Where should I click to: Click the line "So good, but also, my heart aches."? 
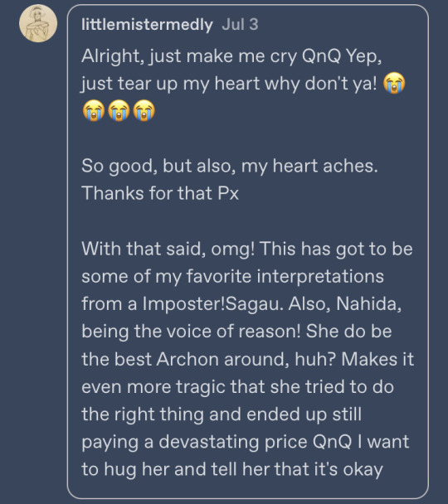coord(230,167)
